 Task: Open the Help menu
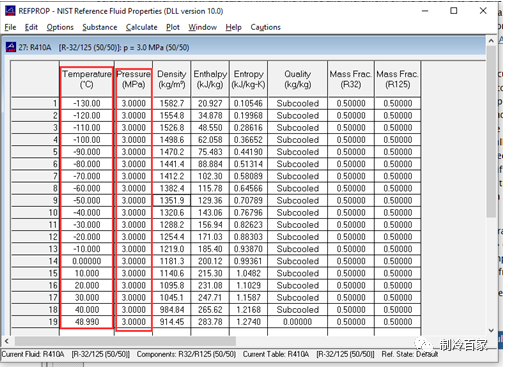point(233,27)
